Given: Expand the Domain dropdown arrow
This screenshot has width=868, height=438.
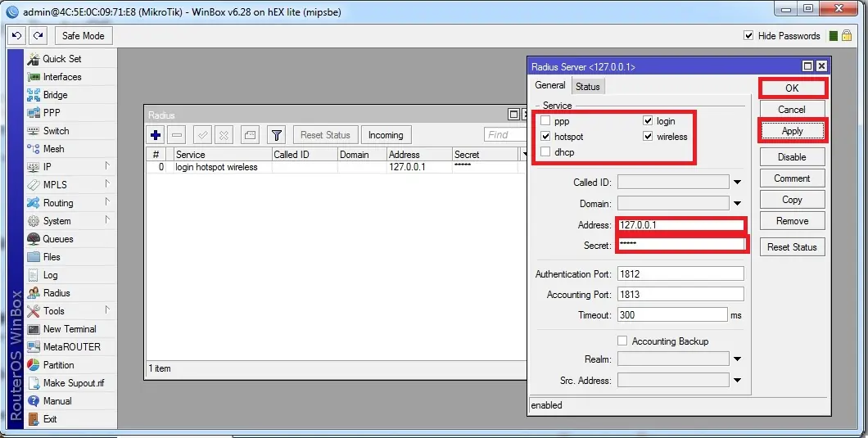Looking at the screenshot, I should (x=737, y=203).
